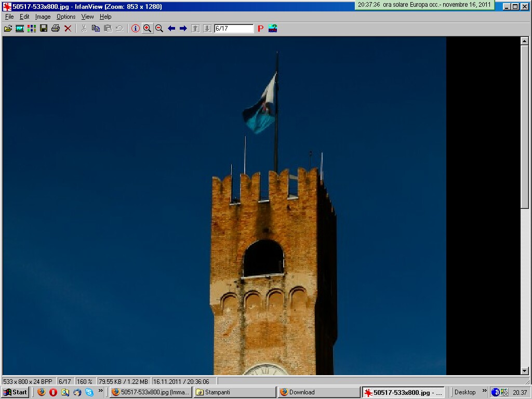Show image information icon

click(136, 29)
